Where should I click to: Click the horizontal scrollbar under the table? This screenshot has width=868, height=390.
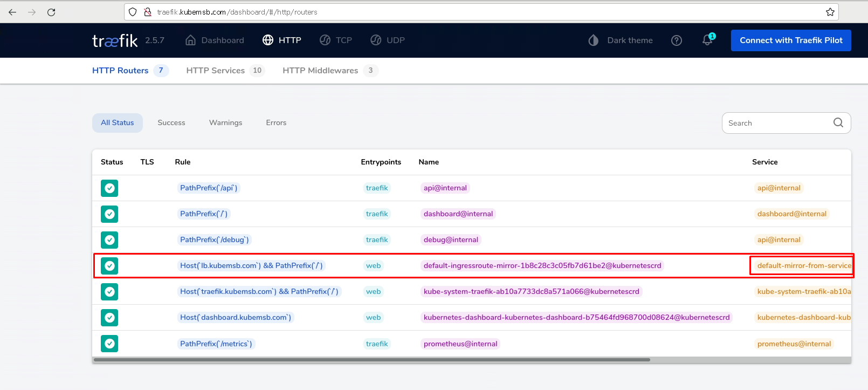click(372, 360)
